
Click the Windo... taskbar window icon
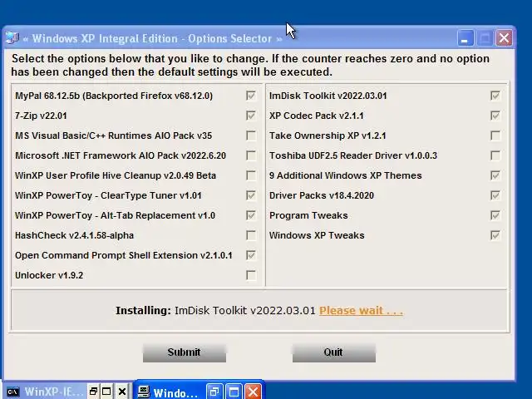click(144, 392)
